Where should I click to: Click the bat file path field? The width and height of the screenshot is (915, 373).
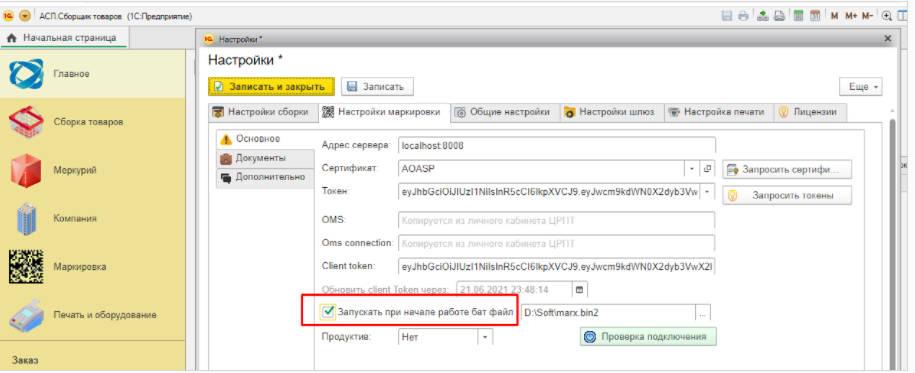pyautogui.click(x=607, y=313)
